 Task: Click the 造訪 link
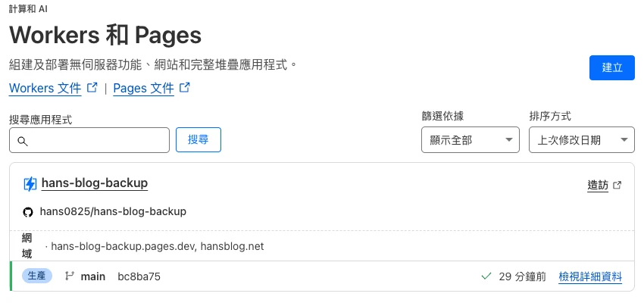pyautogui.click(x=598, y=186)
